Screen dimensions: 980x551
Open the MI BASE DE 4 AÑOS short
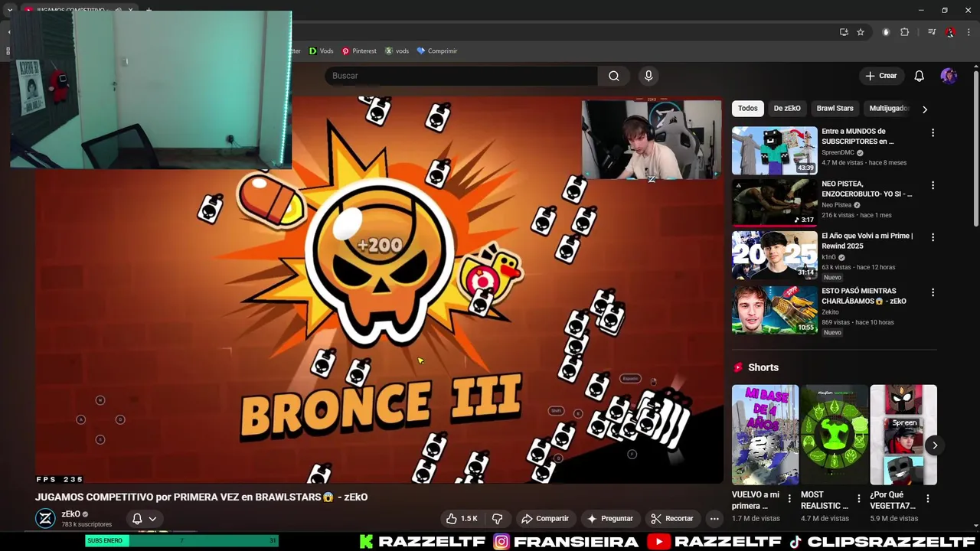pyautogui.click(x=765, y=435)
